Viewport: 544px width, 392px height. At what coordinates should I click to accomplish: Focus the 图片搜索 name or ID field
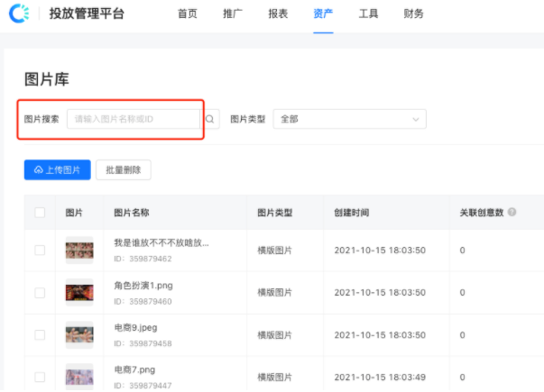[x=134, y=119]
